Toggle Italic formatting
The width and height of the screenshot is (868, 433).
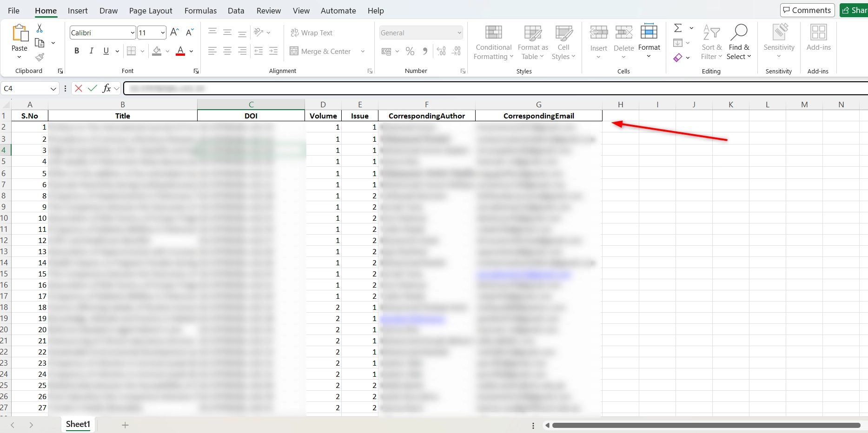click(x=92, y=51)
